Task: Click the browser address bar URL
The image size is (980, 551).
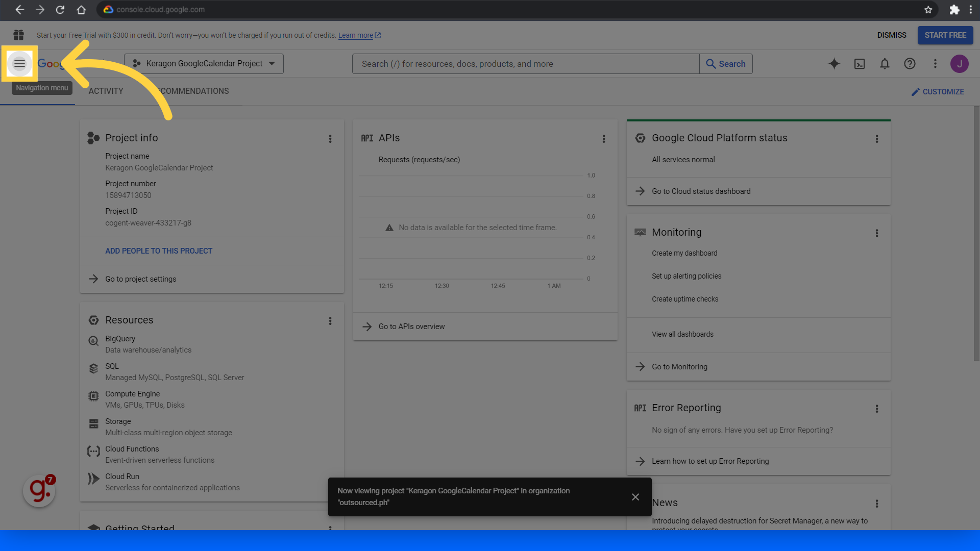Action: [160, 10]
